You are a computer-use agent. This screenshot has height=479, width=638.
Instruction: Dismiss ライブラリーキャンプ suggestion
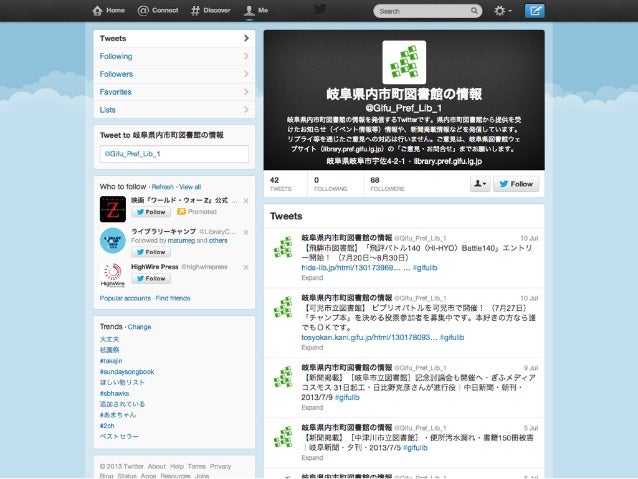246,232
